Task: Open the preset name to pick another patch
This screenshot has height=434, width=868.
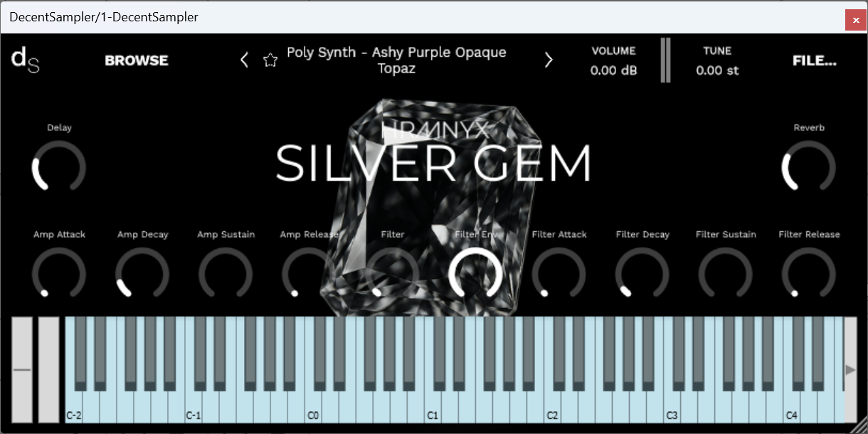Action: click(396, 60)
